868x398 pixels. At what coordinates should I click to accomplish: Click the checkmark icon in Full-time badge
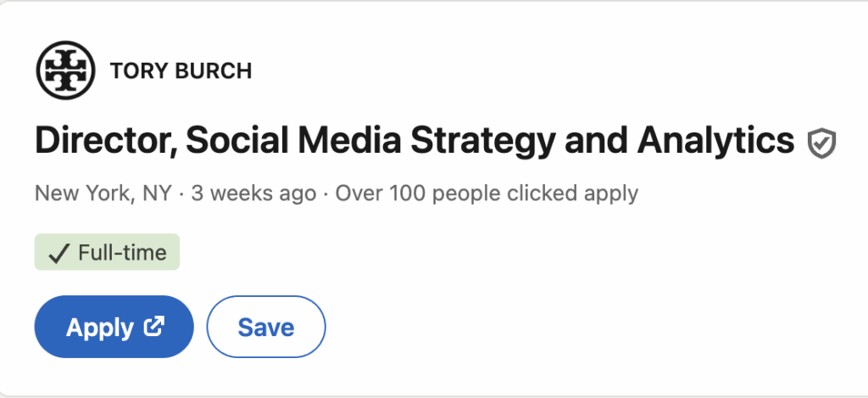pos(58,254)
